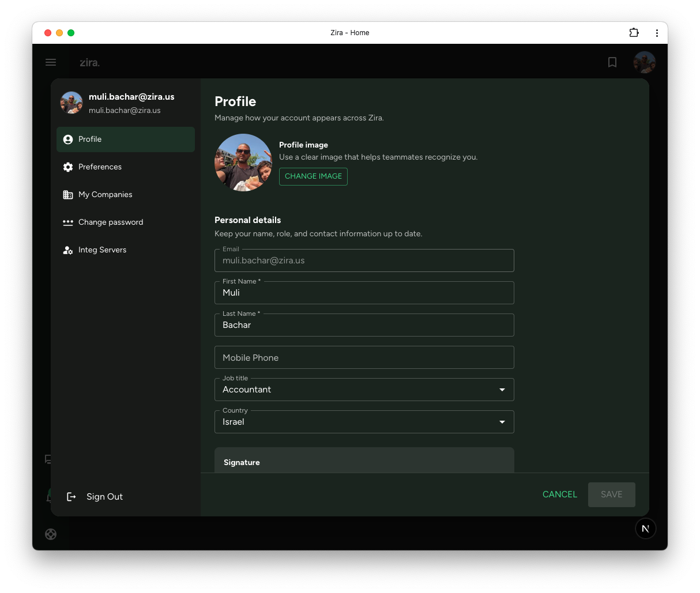Click the help lifebuoy icon at bottom left
Image resolution: width=700 pixels, height=593 pixels.
coord(51,534)
